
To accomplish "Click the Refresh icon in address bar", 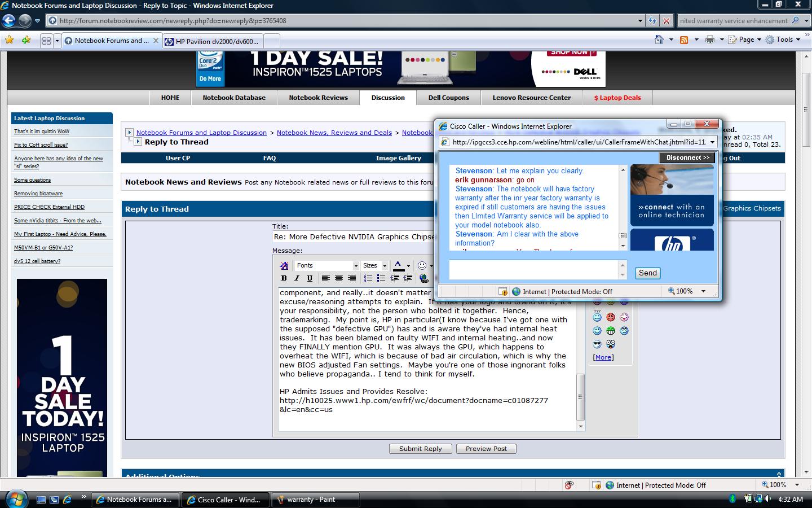I will 652,21.
